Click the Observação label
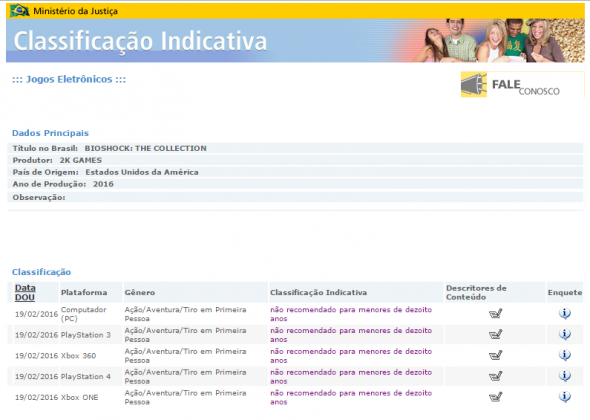This screenshot has height=420, width=590. point(39,198)
